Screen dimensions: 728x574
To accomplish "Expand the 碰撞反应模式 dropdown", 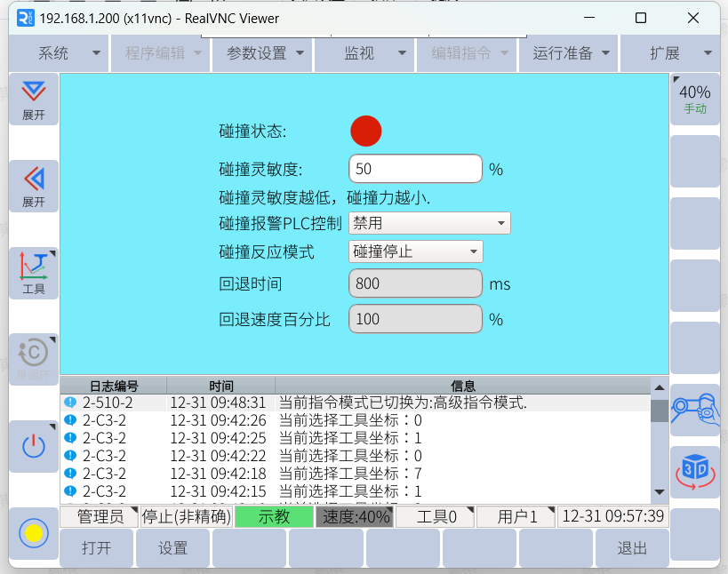I will tap(415, 251).
